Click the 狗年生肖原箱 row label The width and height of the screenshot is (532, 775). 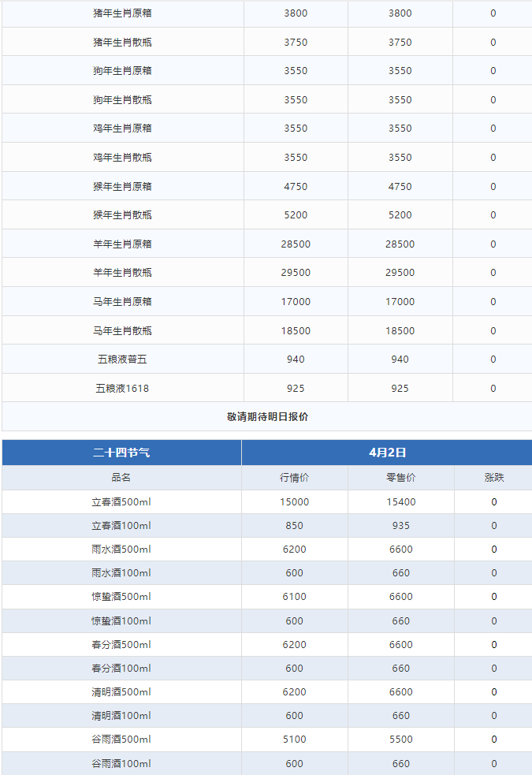(x=122, y=71)
